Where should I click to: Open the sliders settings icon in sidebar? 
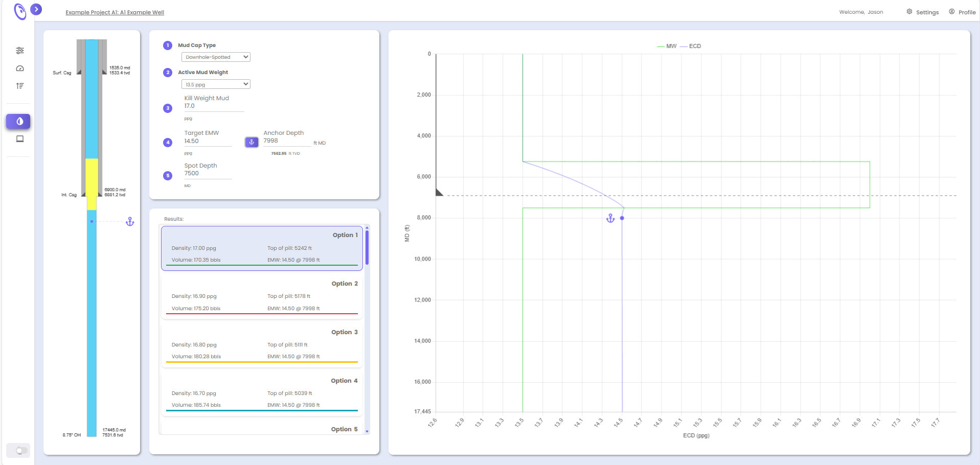(20, 51)
